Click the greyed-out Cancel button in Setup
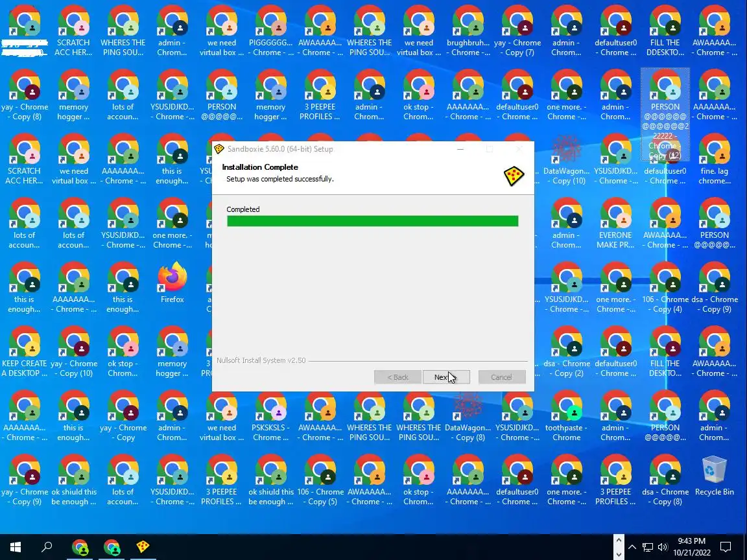The image size is (747, 560). (502, 377)
